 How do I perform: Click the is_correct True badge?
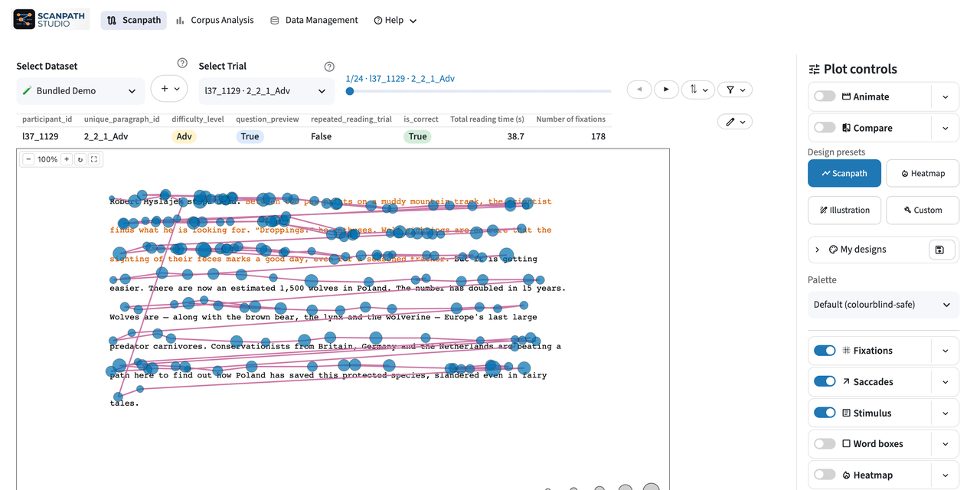tap(417, 136)
